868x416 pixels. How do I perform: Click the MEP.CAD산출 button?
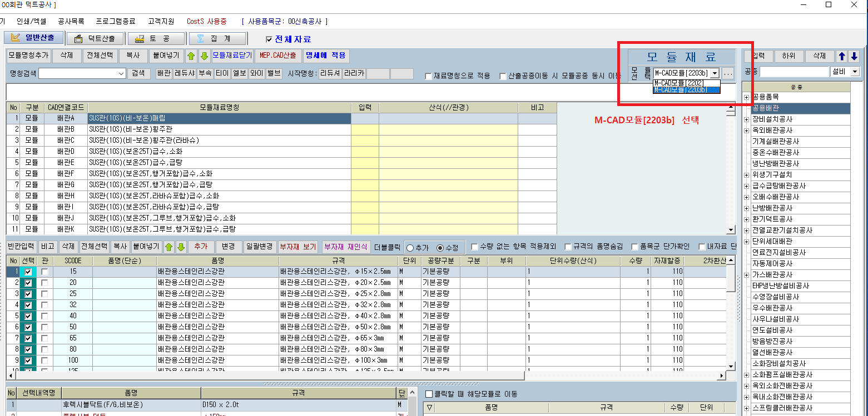pyautogui.click(x=278, y=56)
